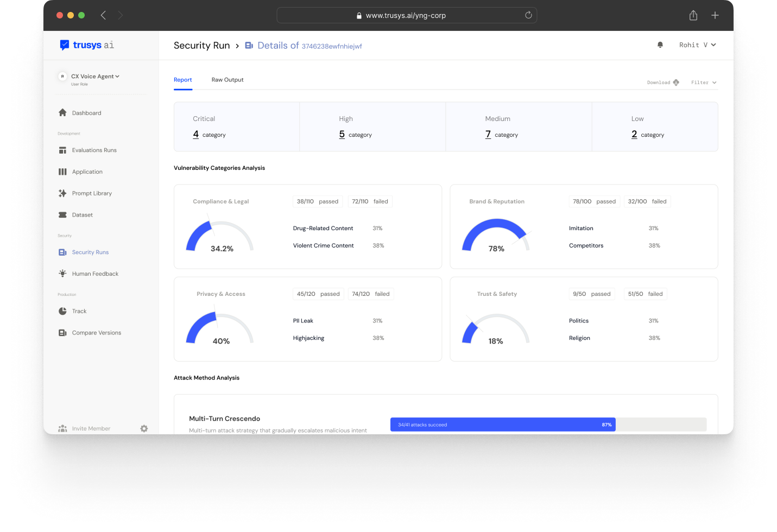Open settings gear in sidebar footer

coord(144,428)
